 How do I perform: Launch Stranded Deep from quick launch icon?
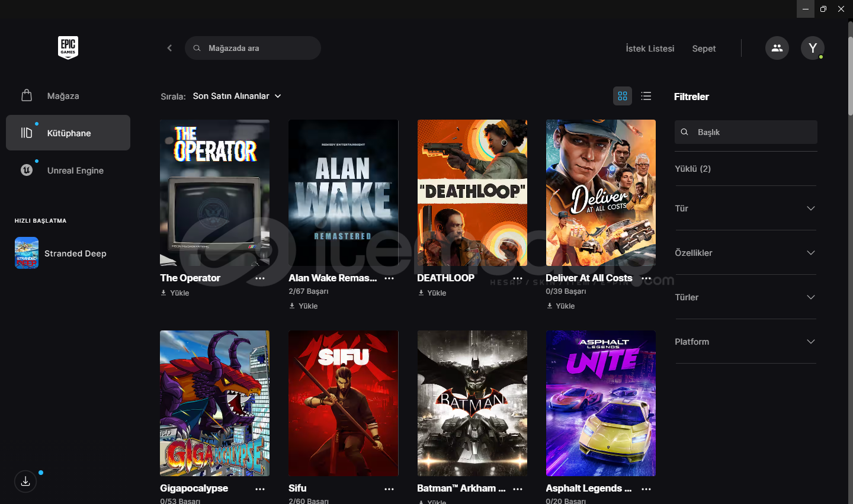(x=27, y=253)
